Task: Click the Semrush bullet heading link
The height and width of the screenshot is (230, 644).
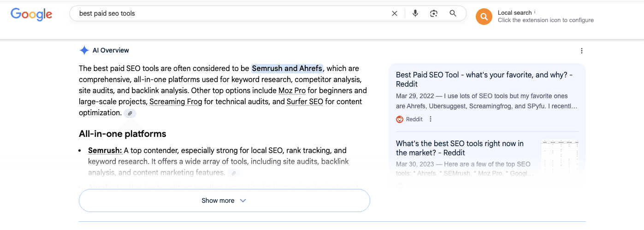Action: [x=105, y=150]
